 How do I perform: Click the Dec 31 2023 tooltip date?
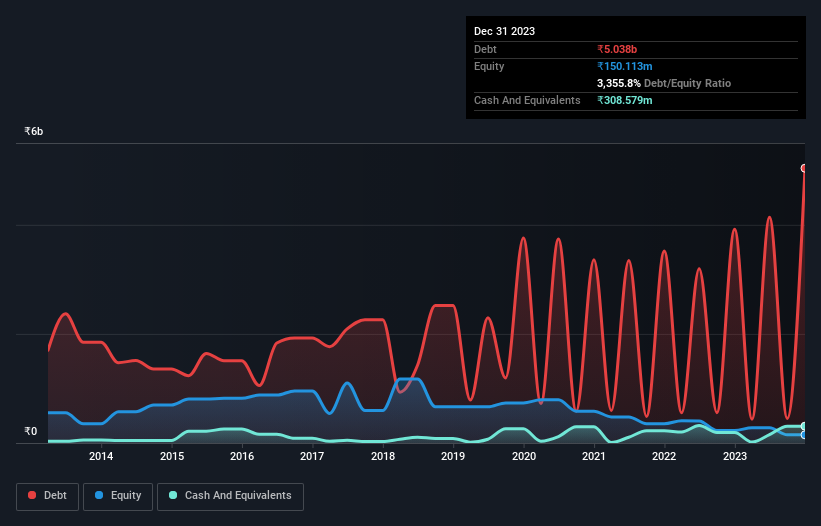point(504,31)
